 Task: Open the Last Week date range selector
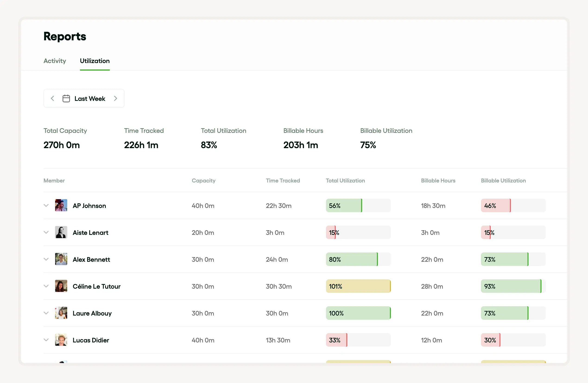click(x=89, y=98)
